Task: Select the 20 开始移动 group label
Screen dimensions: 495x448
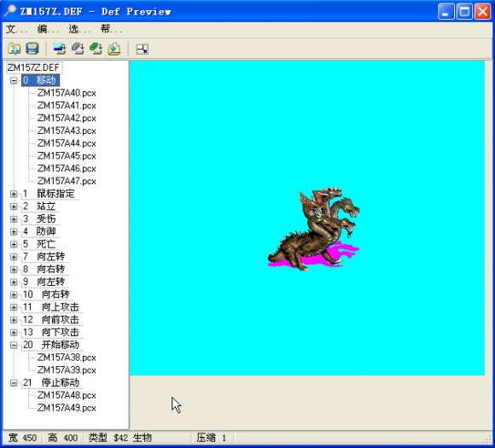Action: coord(52,345)
